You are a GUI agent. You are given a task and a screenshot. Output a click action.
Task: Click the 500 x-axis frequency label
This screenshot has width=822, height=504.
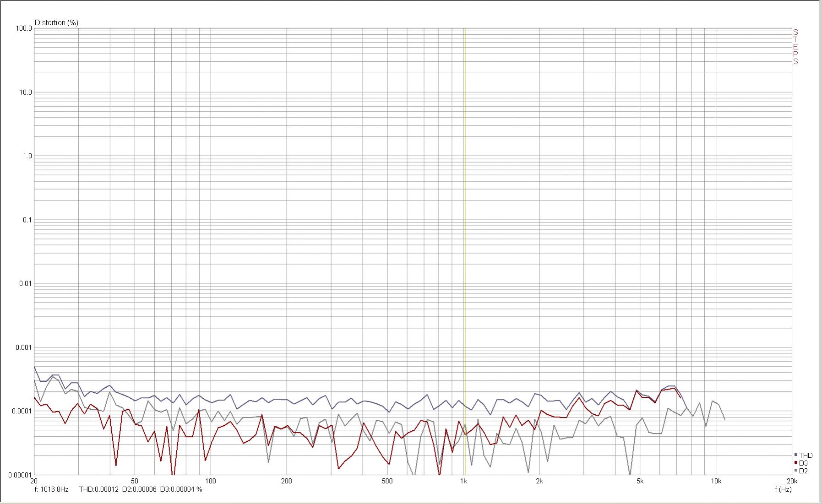point(387,481)
